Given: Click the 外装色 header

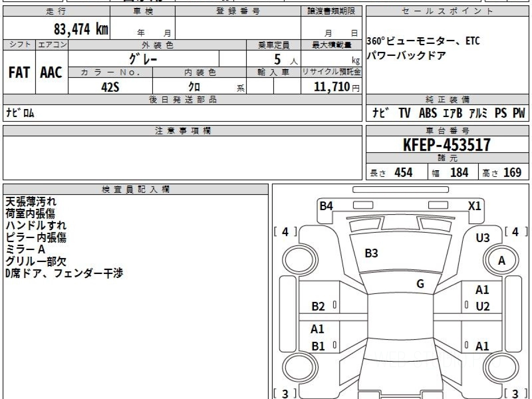Looking at the screenshot, I should pos(157,45).
